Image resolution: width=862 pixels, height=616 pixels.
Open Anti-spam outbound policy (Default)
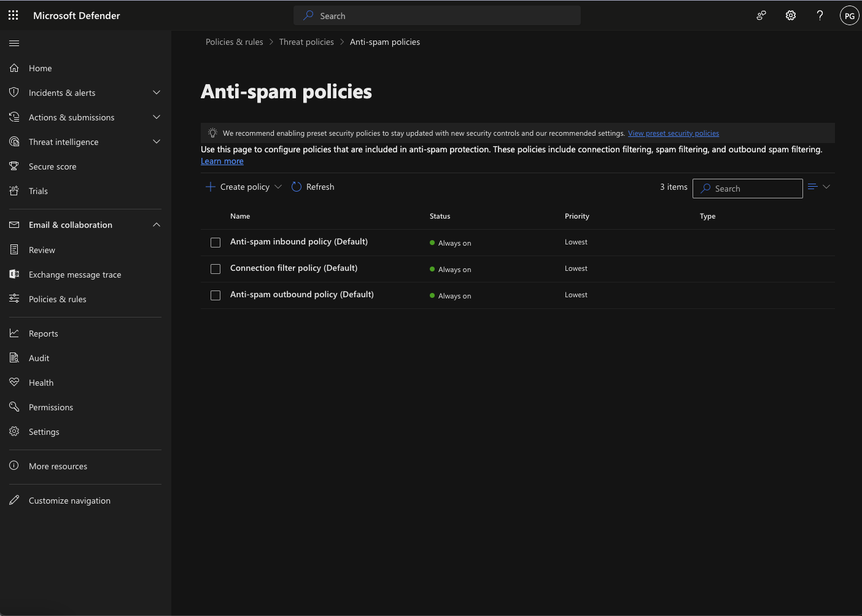pos(302,295)
